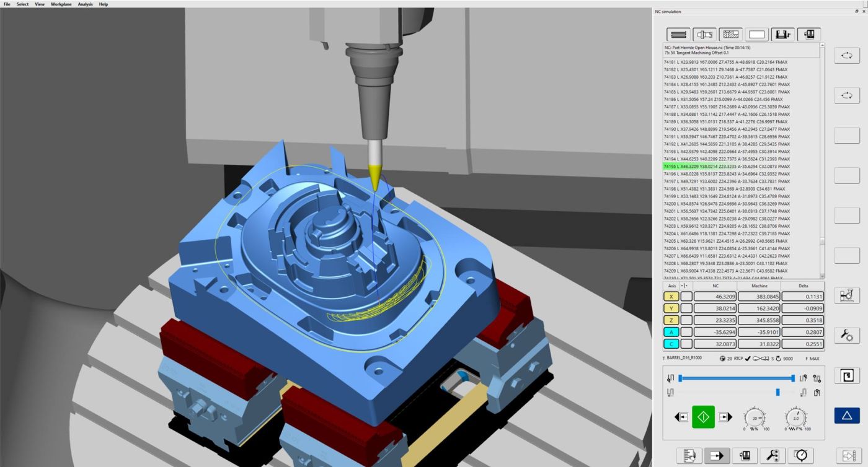Viewport: 868px width, 467px height.
Task: Open the machine housing view icon
Action: tap(808, 34)
